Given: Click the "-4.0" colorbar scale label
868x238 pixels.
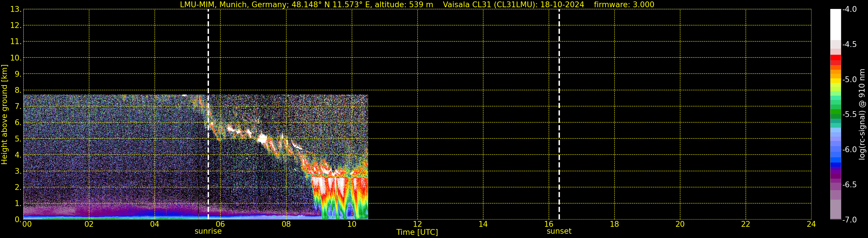Looking at the screenshot, I should (849, 9).
